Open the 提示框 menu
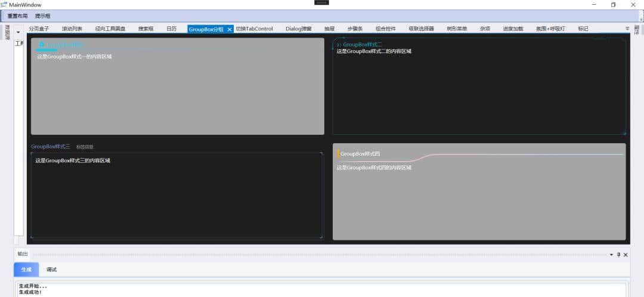 click(43, 16)
